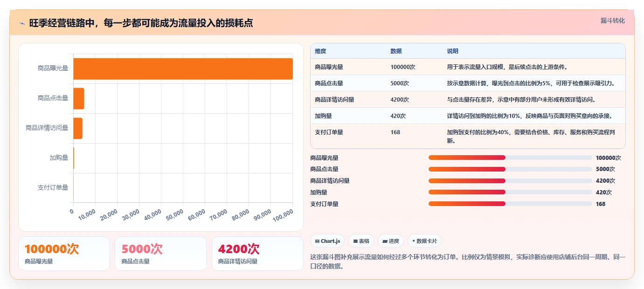Click the 10,000 x-axis tick label
This screenshot has height=289, width=644.
click(x=87, y=214)
